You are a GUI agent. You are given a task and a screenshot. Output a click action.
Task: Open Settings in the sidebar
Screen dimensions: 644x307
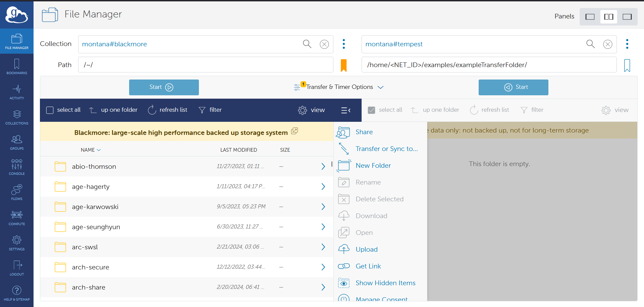coord(17,243)
